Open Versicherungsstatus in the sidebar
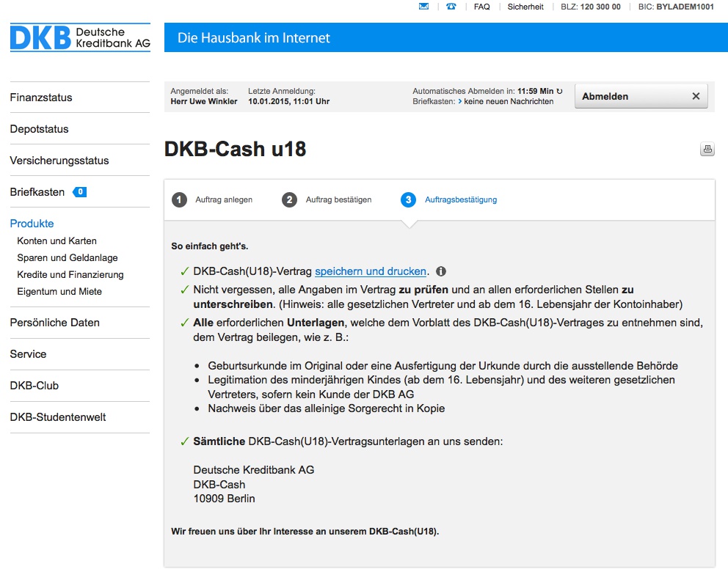This screenshot has height=569, width=728. tap(59, 161)
